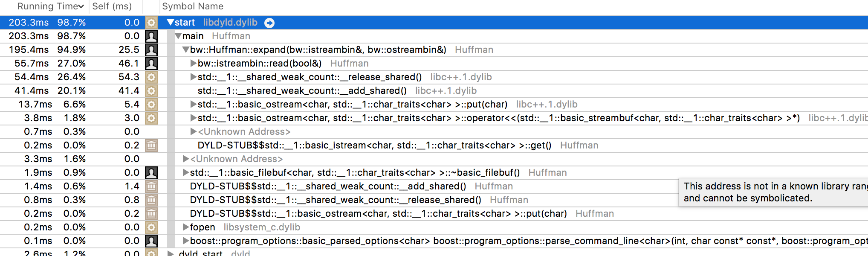868x256 pixels.
Task: Click the user icon on boost::program_options row
Action: [x=151, y=241]
